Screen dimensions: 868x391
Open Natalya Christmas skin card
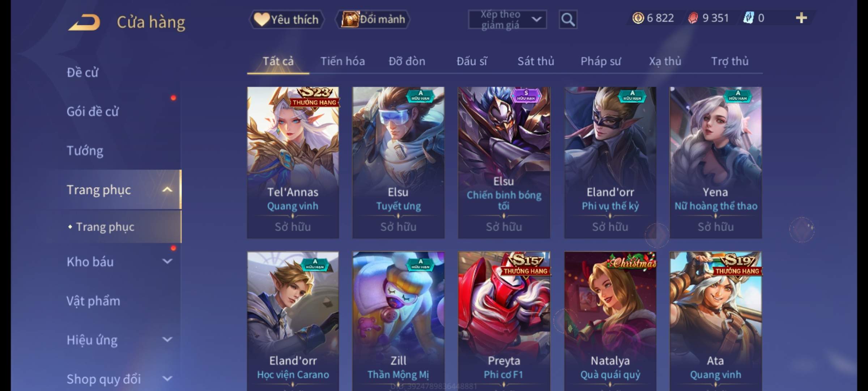[610, 321]
